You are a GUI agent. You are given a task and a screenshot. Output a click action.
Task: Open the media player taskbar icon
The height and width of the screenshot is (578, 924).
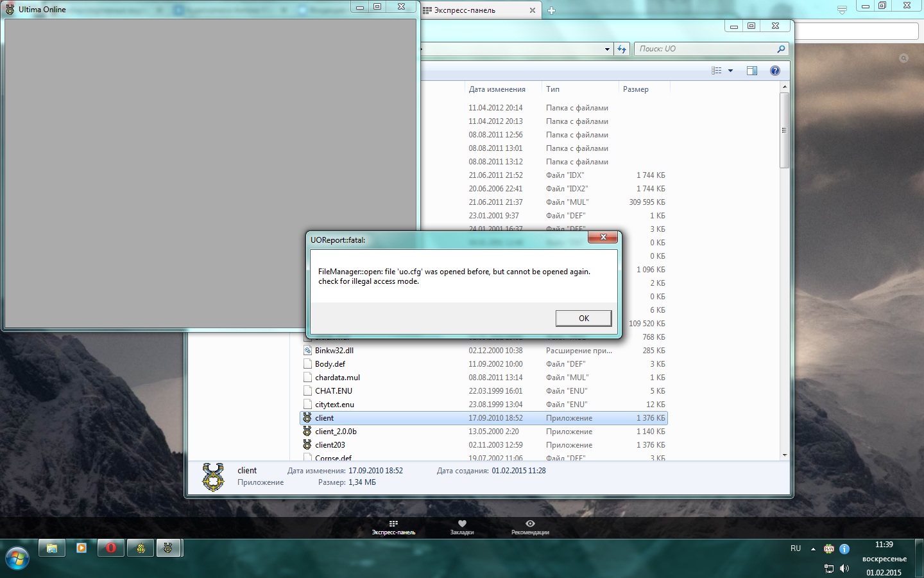click(81, 548)
